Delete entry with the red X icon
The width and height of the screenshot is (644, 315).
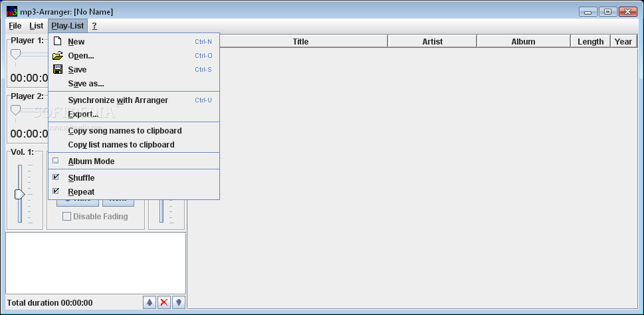[x=164, y=302]
